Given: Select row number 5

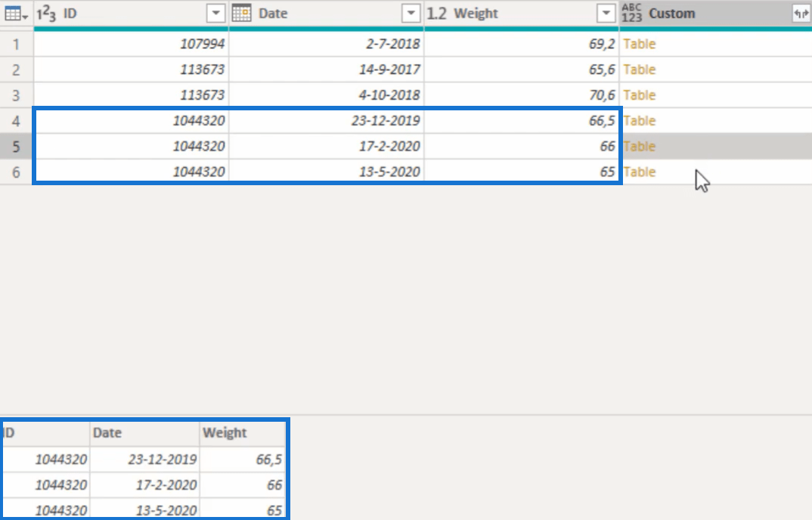Looking at the screenshot, I should 17,147.
